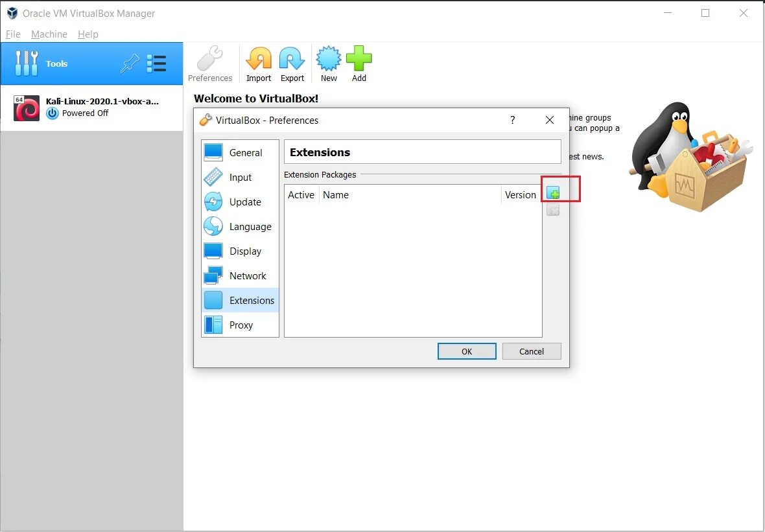Maximize the VirtualBox Manager window
The image size is (765, 532).
point(705,13)
